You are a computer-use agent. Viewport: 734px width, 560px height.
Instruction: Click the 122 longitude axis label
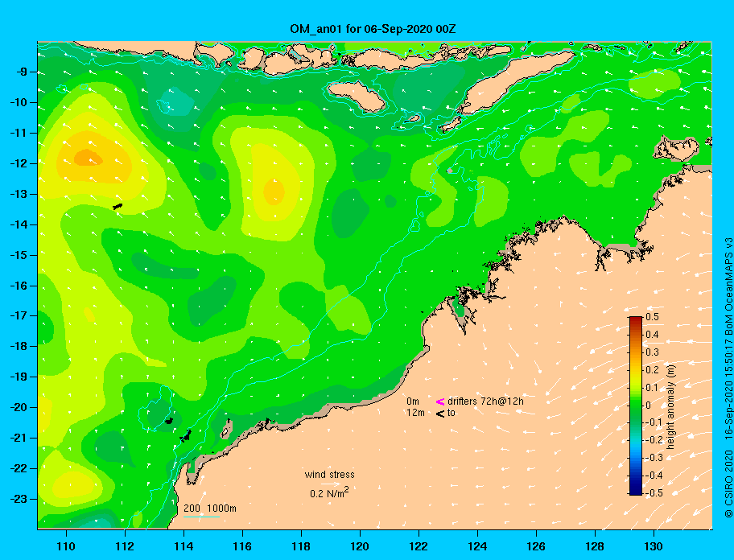pos(419,546)
